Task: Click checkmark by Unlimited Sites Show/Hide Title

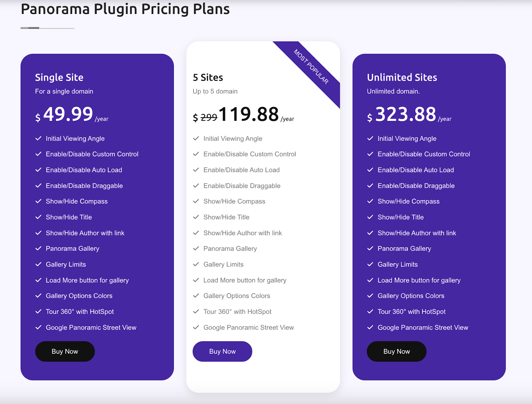Action: pos(370,217)
